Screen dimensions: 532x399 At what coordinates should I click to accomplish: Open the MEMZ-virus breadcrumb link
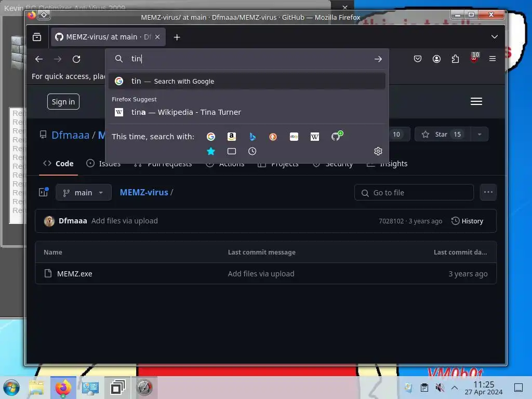(144, 192)
